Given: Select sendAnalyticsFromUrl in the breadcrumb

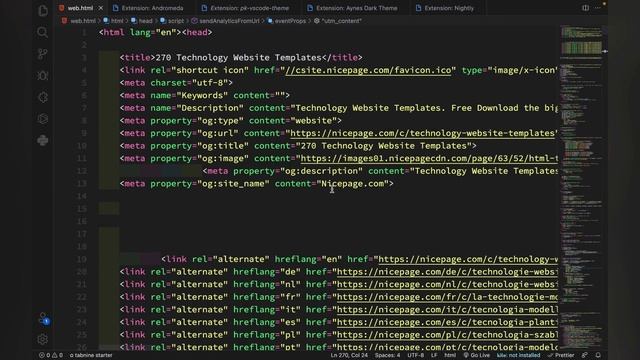Looking at the screenshot, I should click(225, 21).
